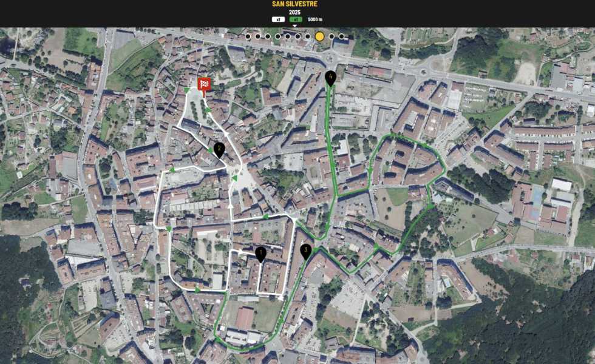Select the black map pin labeled 2
This screenshot has height=364, width=595.
(219, 149)
